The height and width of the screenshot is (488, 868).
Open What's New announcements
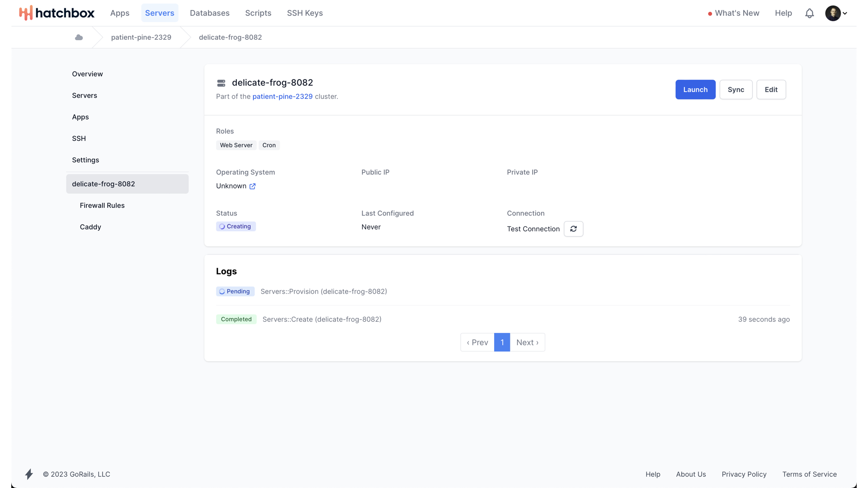tap(736, 13)
